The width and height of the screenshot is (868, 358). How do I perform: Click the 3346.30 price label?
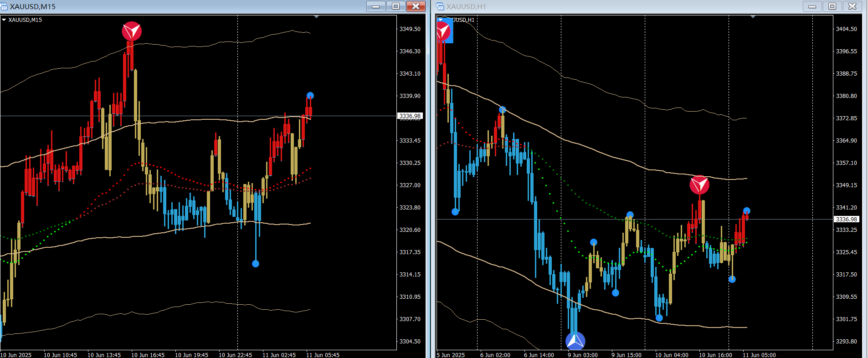click(x=410, y=51)
